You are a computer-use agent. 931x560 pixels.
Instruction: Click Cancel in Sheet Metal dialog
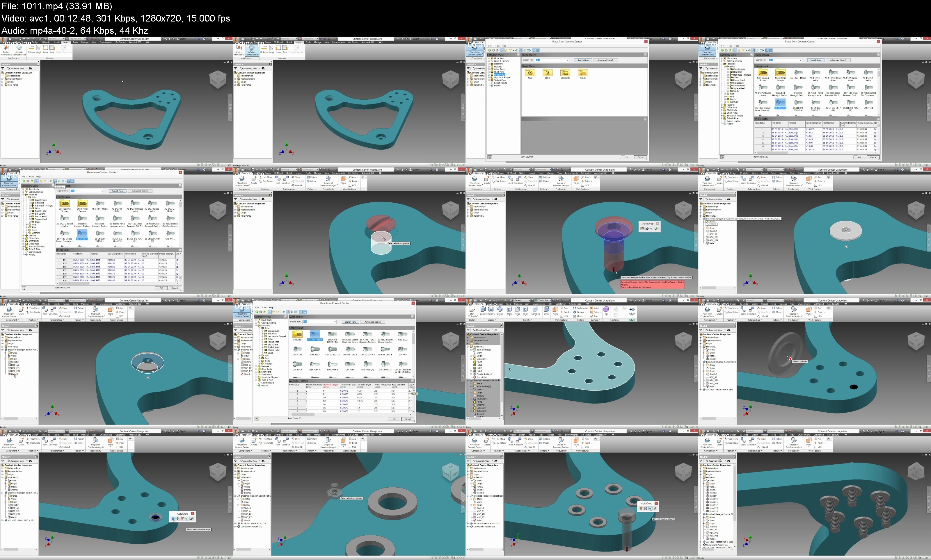[641, 157]
